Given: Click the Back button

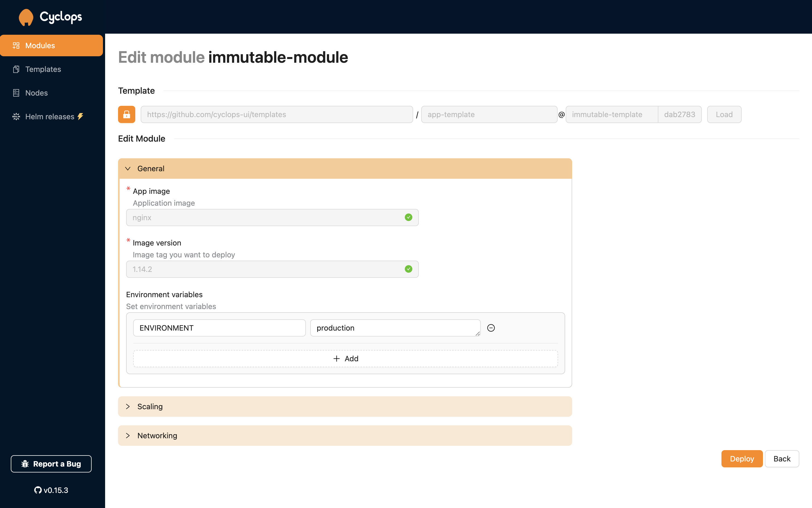Looking at the screenshot, I should (x=782, y=459).
